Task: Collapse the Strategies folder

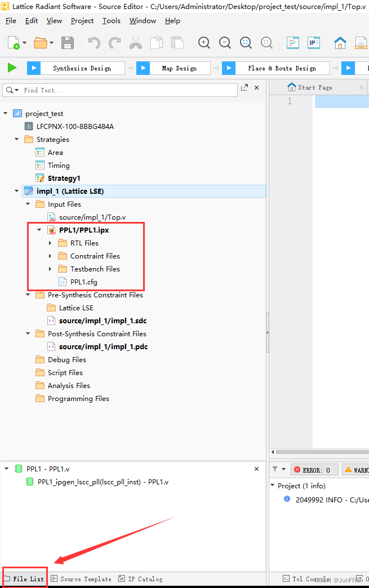Action: (16, 139)
